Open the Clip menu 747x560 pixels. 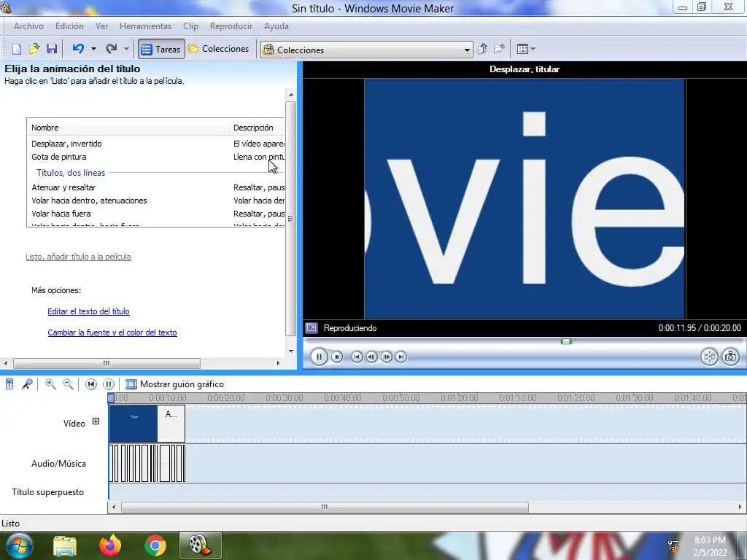coord(190,26)
